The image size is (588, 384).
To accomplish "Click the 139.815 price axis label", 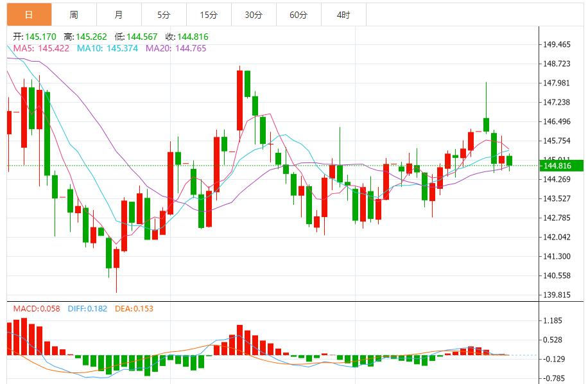I will coord(557,295).
